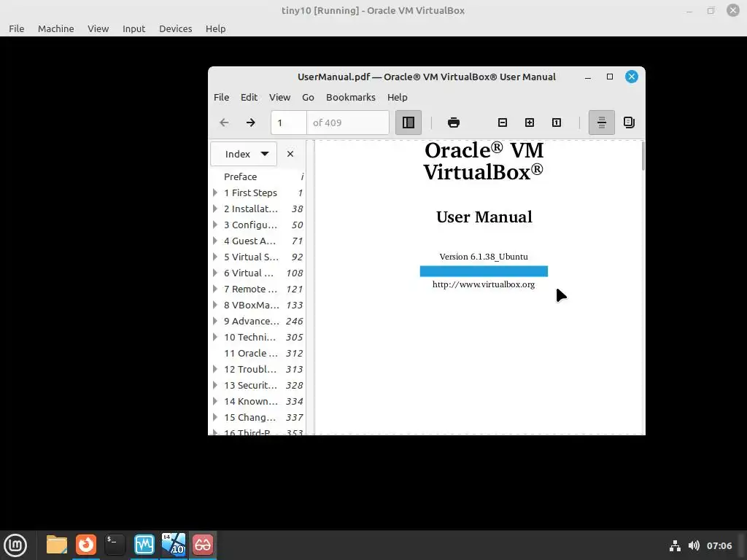Expand the 2 Installation chapter

click(215, 209)
